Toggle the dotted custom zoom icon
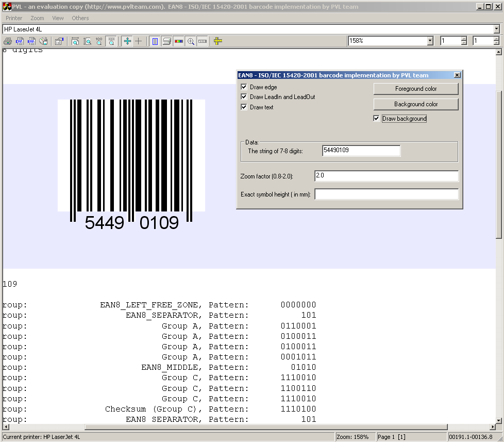Viewport: 504px width, 442px height. pyautogui.click(x=111, y=41)
